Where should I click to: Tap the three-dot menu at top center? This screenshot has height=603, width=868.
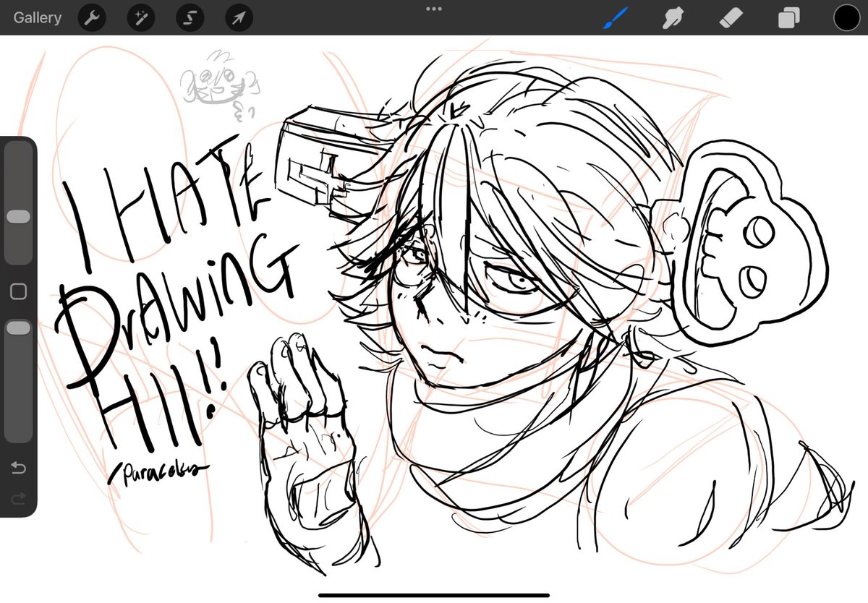pos(434,9)
